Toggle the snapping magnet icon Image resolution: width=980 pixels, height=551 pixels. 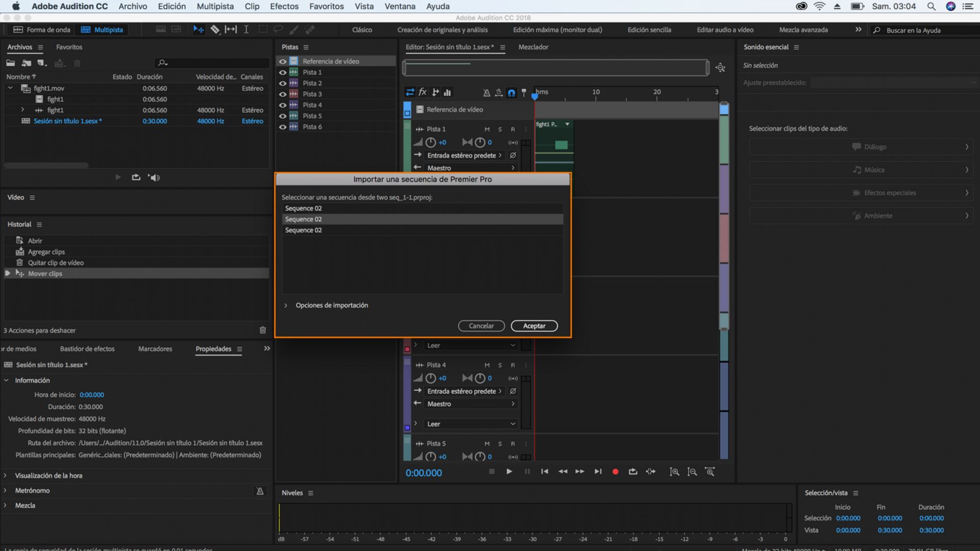point(511,92)
